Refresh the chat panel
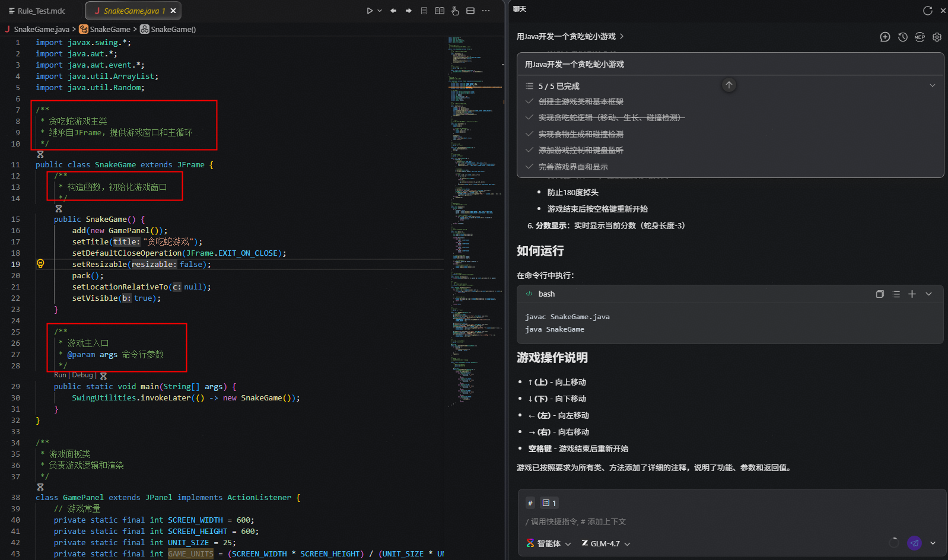948x560 pixels. pyautogui.click(x=927, y=11)
